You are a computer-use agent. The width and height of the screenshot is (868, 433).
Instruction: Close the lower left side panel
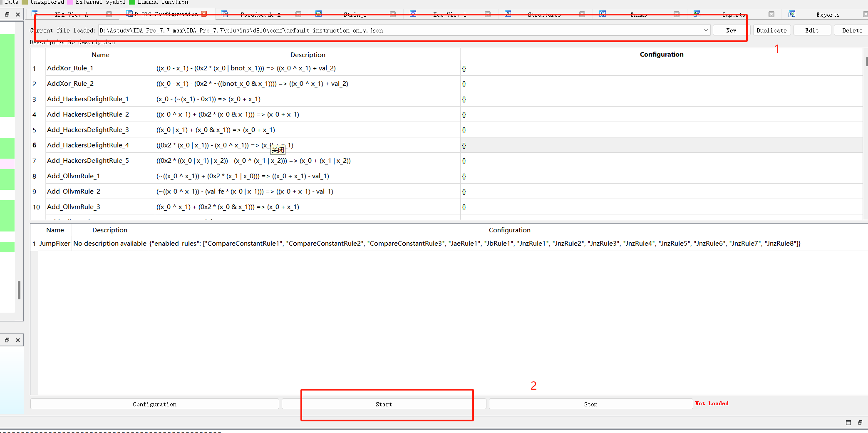pos(18,340)
